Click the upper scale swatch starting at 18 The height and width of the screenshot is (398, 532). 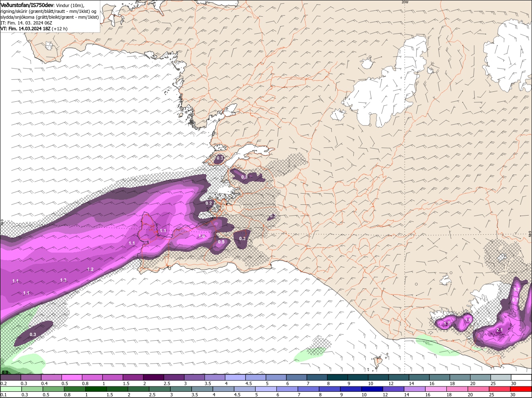tap(460, 377)
